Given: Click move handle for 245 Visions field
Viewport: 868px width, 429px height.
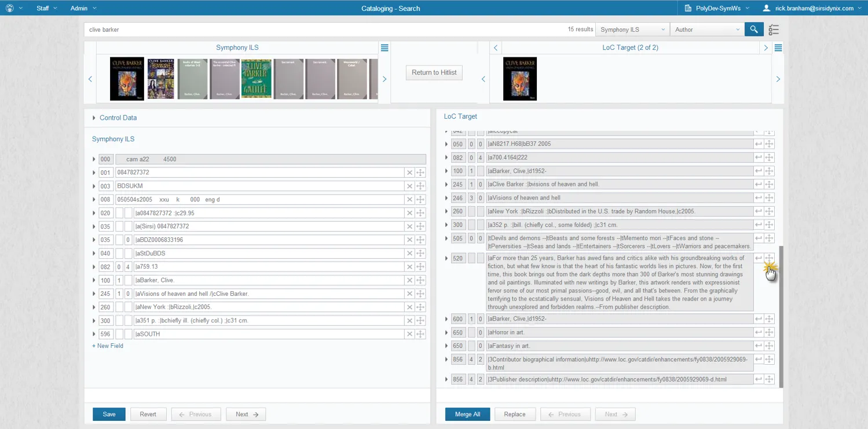Looking at the screenshot, I should click(420, 294).
